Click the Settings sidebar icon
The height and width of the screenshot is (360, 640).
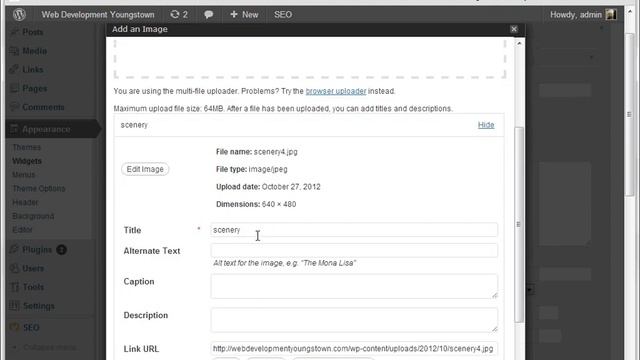pyautogui.click(x=14, y=306)
